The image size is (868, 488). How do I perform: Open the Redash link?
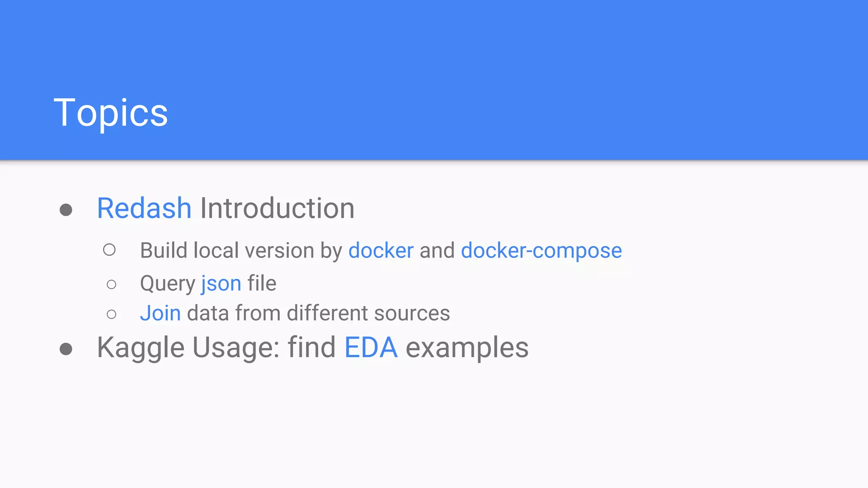click(144, 208)
